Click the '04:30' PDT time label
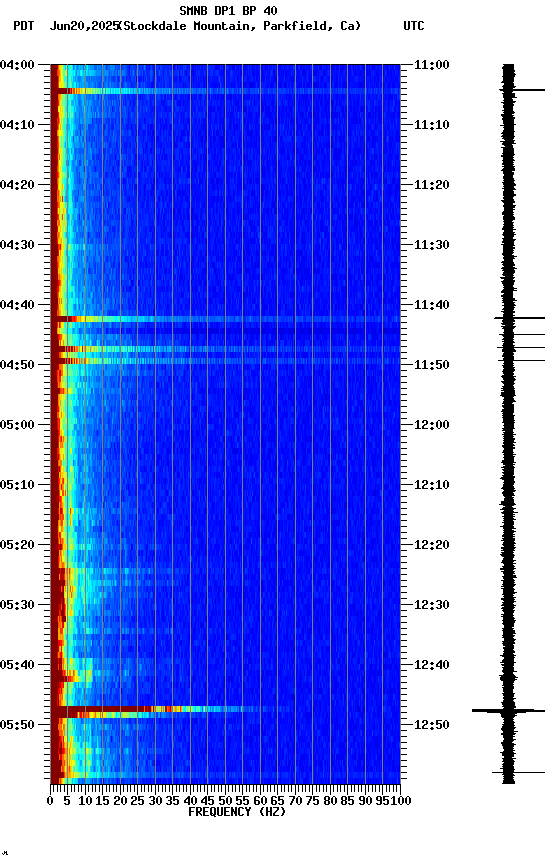The image size is (552, 864). 17,245
